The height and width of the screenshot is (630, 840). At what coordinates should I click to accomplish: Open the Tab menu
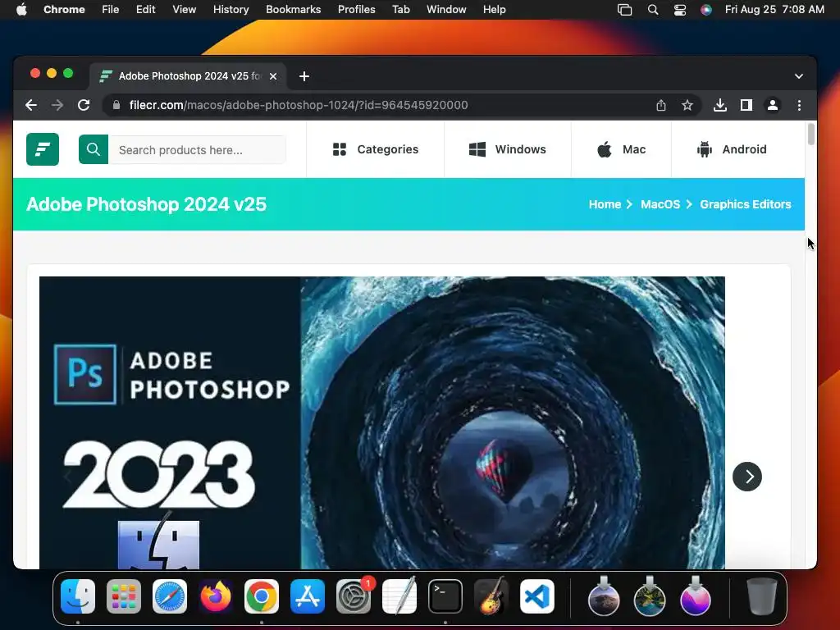pyautogui.click(x=400, y=9)
